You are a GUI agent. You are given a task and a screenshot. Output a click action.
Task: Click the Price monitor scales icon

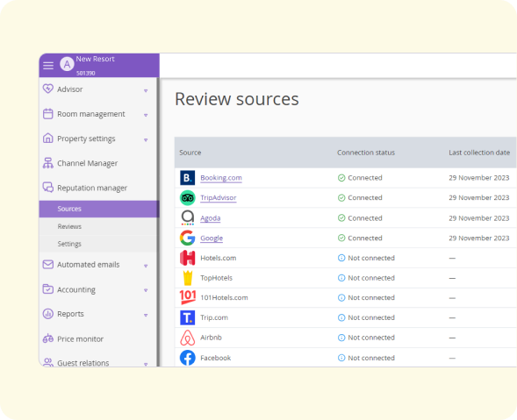pyautogui.click(x=47, y=338)
